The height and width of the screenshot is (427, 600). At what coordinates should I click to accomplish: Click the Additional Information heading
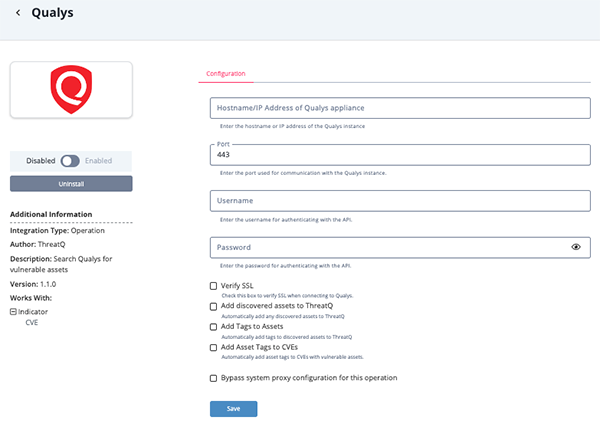coord(51,214)
